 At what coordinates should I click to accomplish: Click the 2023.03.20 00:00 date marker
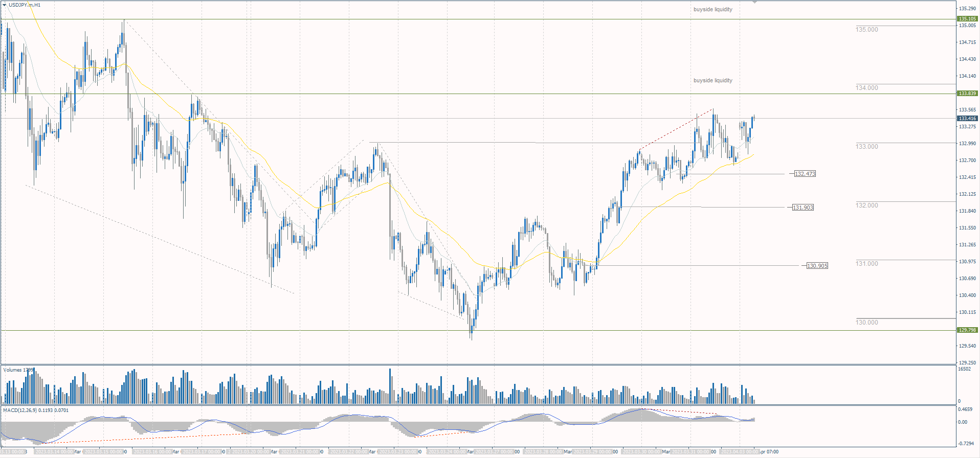251,452
